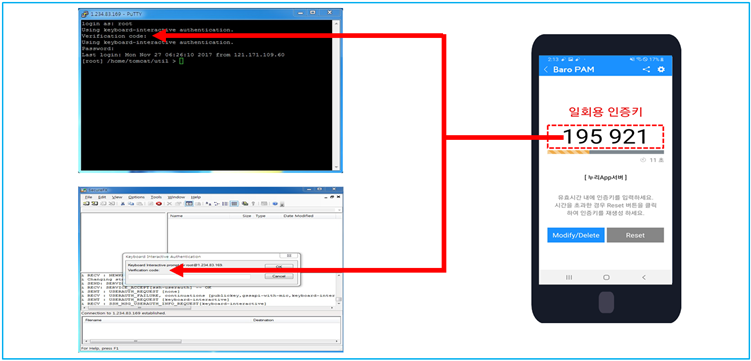Click the SecureFX log pane vertical scrollbar

pyautogui.click(x=339, y=290)
